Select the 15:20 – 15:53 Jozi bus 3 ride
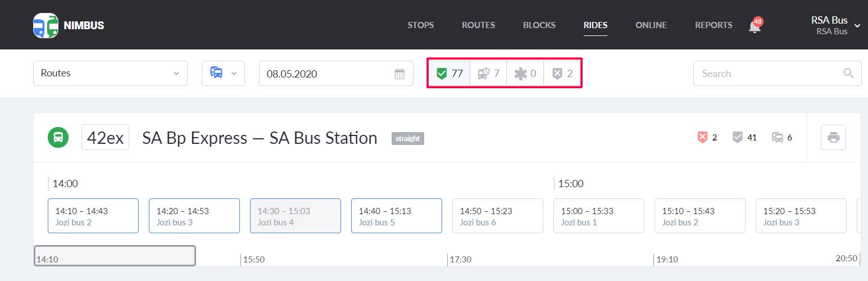This screenshot has height=281, width=868. pos(801,216)
